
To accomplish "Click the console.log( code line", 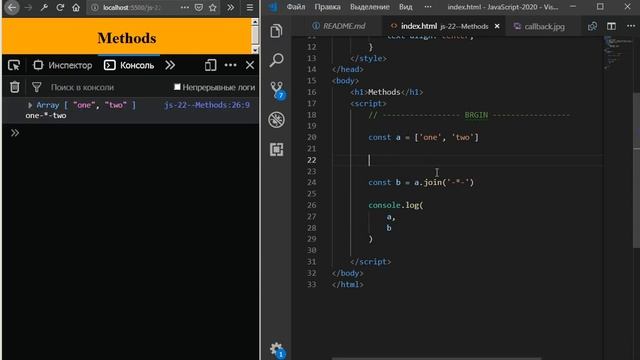I will 396,205.
